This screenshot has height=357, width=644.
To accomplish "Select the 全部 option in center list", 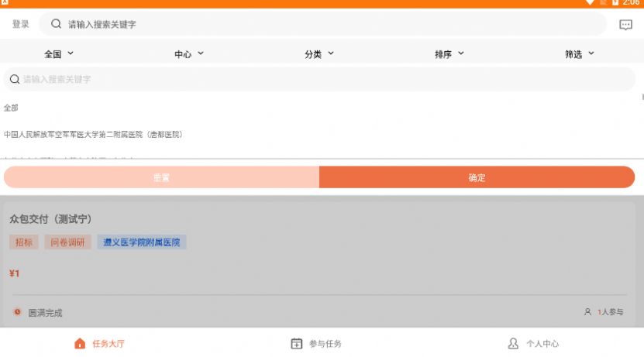I will click(x=11, y=108).
